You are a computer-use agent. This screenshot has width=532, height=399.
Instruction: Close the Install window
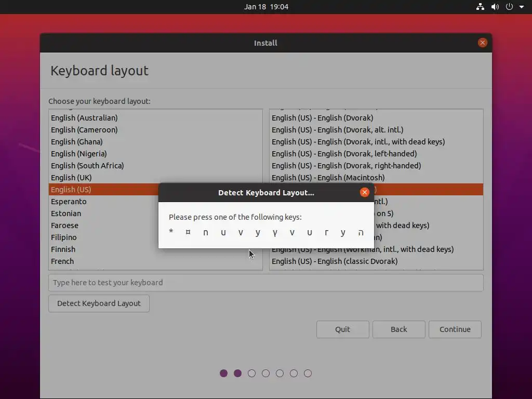483,43
